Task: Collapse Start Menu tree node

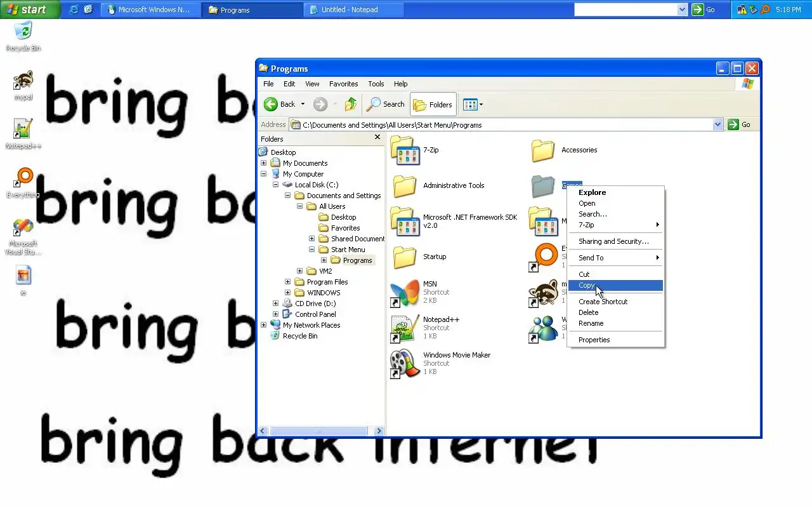Action: [x=311, y=250]
